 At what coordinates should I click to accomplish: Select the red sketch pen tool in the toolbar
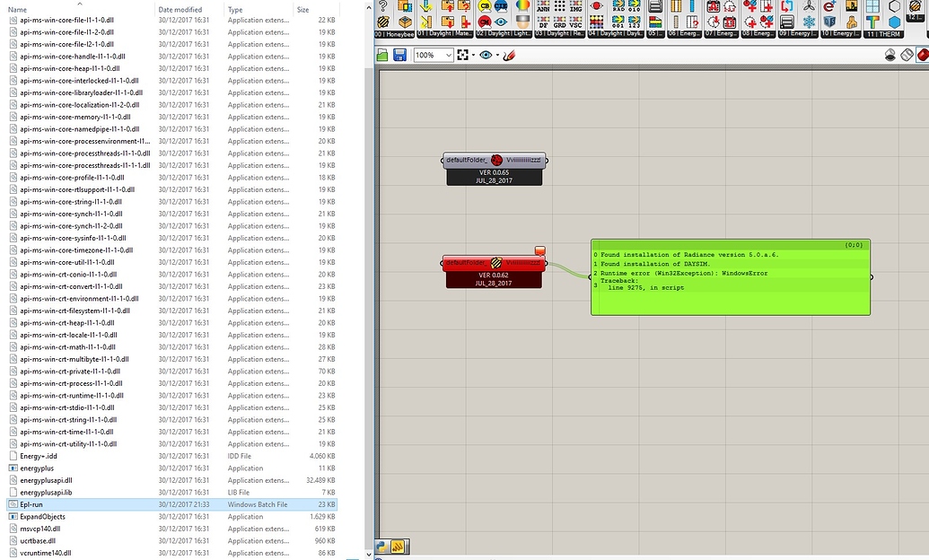click(509, 55)
